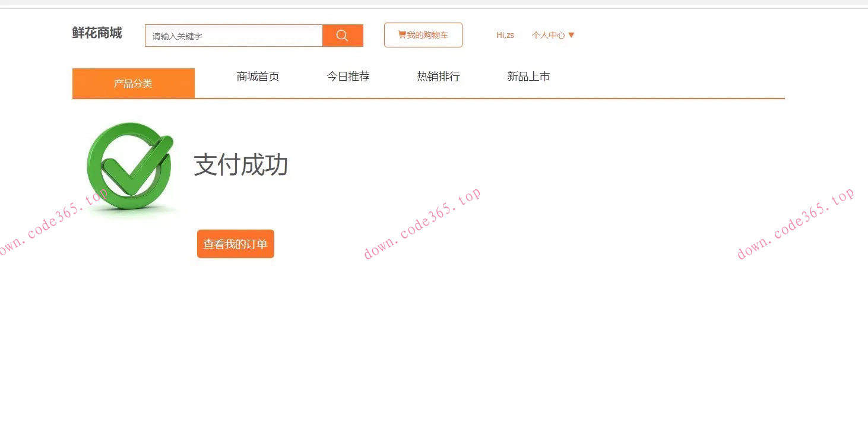Select the 产品分类 category icon area

(133, 83)
